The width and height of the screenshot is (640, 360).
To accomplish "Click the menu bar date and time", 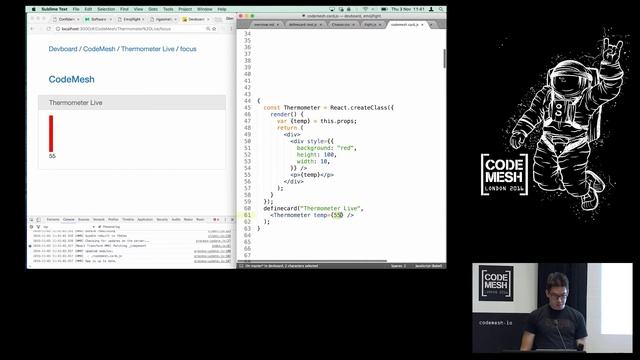I will click(408, 9).
